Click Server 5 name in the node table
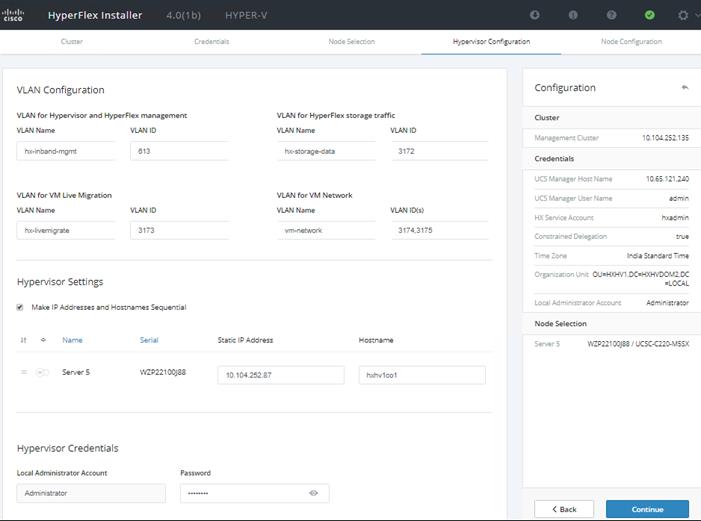This screenshot has height=521, width=701. [x=76, y=372]
